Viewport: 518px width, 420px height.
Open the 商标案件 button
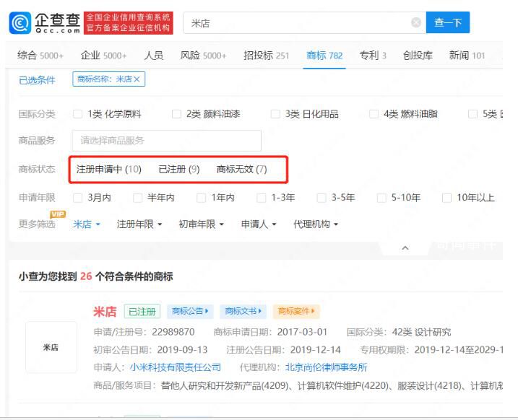296,311
